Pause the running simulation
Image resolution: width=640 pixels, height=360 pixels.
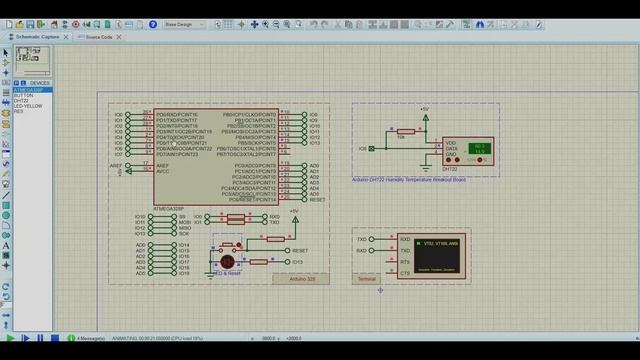pyautogui.click(x=40, y=338)
